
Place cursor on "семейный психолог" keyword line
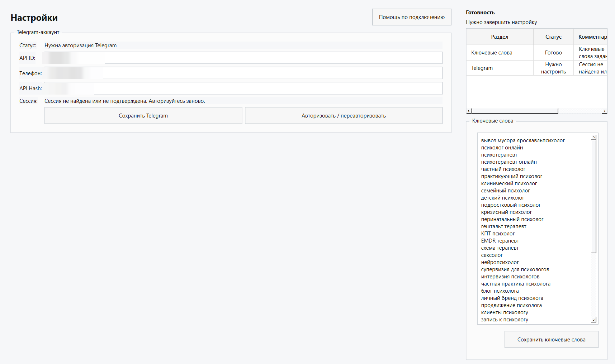(x=506, y=191)
